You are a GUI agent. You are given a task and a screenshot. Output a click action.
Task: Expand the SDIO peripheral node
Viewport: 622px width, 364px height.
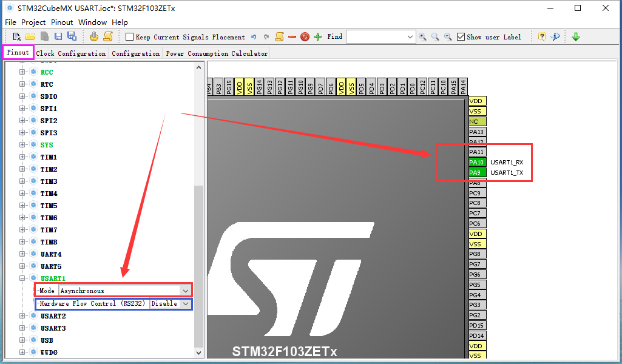(x=22, y=96)
